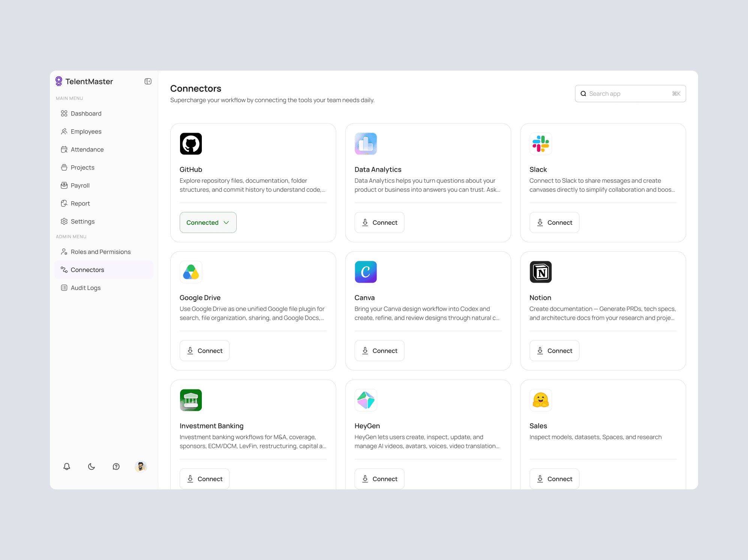Connect the Data Analytics integration
This screenshot has height=560, width=748.
click(379, 222)
